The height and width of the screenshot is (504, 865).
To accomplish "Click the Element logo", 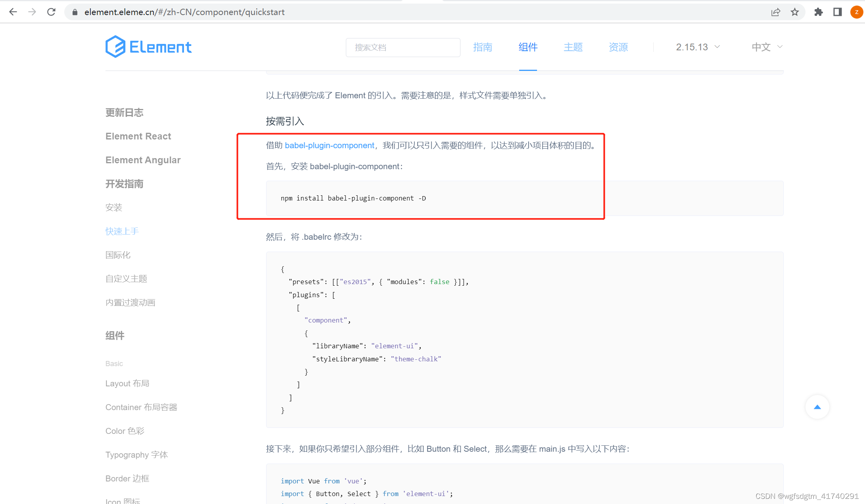I will pos(148,47).
